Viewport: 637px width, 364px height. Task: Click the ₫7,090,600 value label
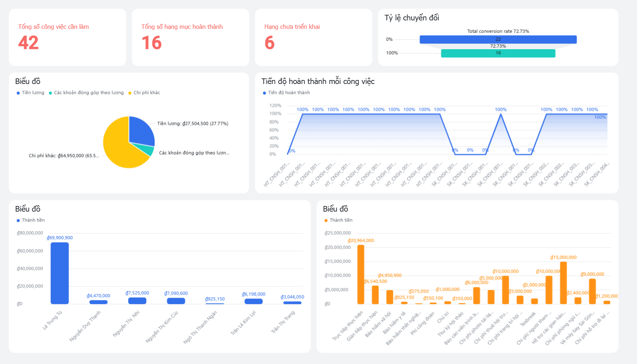(176, 293)
